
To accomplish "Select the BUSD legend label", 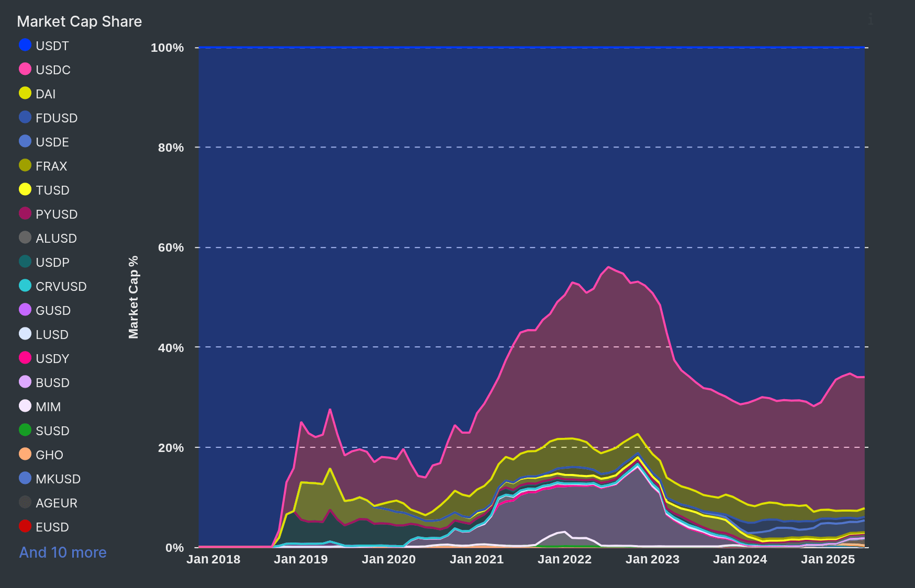I will pos(52,382).
